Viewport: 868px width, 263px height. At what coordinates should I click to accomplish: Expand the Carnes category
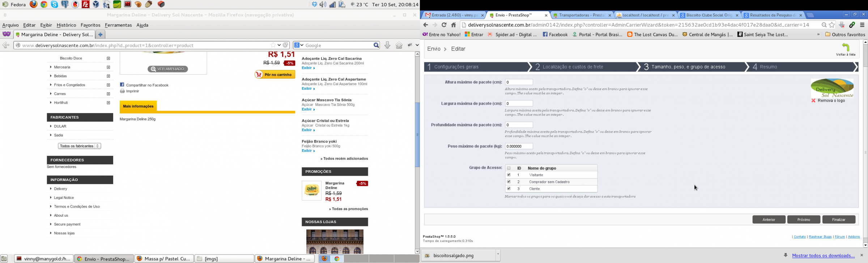(109, 94)
